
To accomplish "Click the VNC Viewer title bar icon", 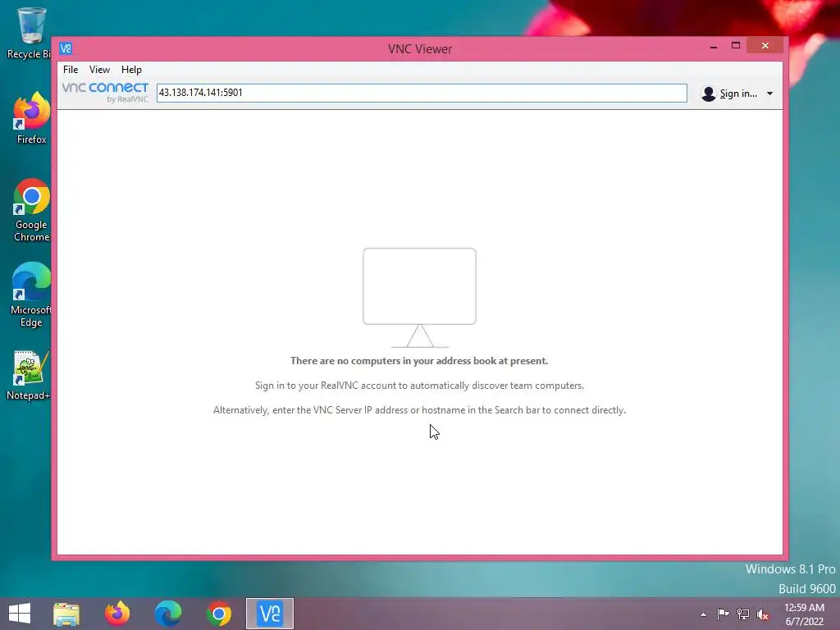I will pyautogui.click(x=66, y=48).
